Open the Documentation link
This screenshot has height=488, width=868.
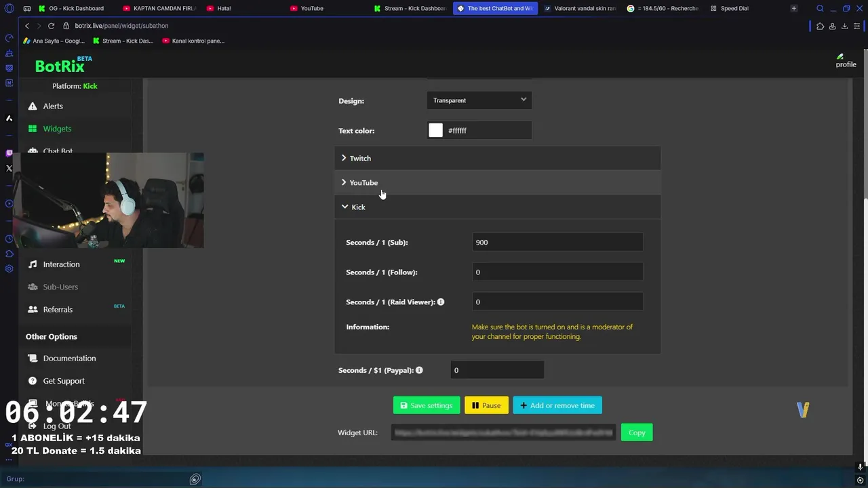coord(69,358)
